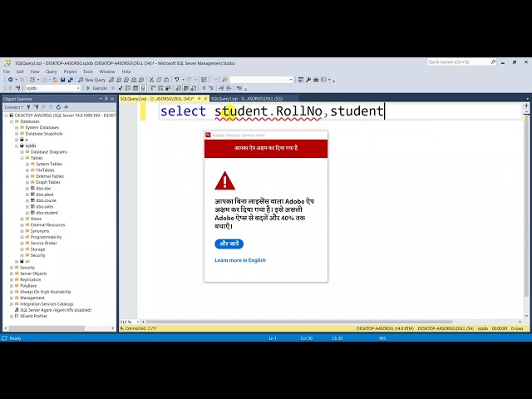
Task: Open the File menu
Action: 7,71
